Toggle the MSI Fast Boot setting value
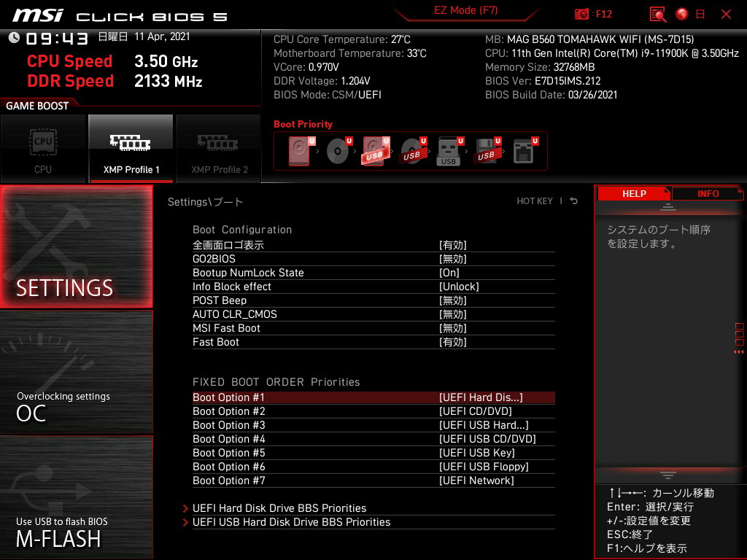Viewport: 747px width, 560px height. 452,328
